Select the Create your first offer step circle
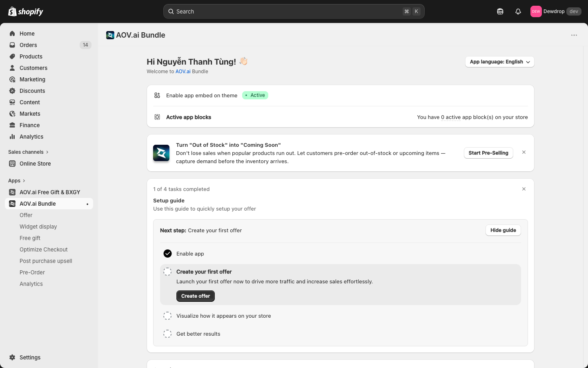The image size is (588, 368). click(x=167, y=272)
